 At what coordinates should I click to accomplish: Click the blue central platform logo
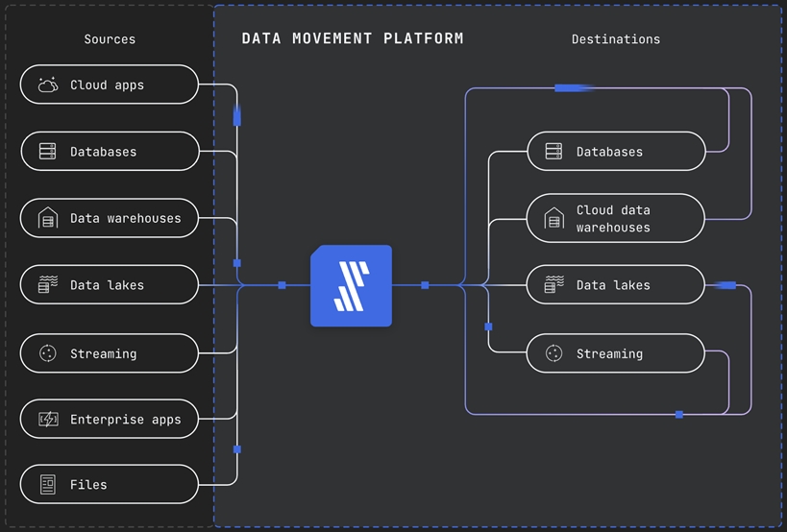(351, 286)
